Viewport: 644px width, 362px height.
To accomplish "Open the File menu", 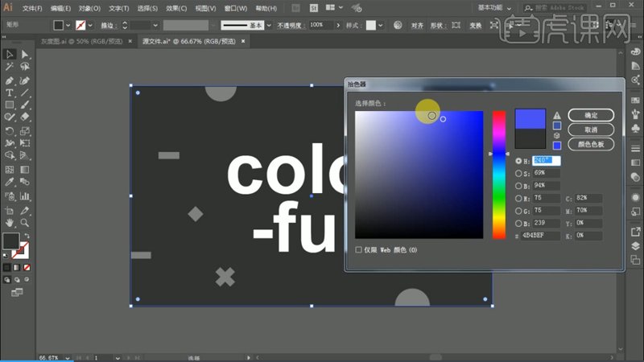I will point(32,8).
